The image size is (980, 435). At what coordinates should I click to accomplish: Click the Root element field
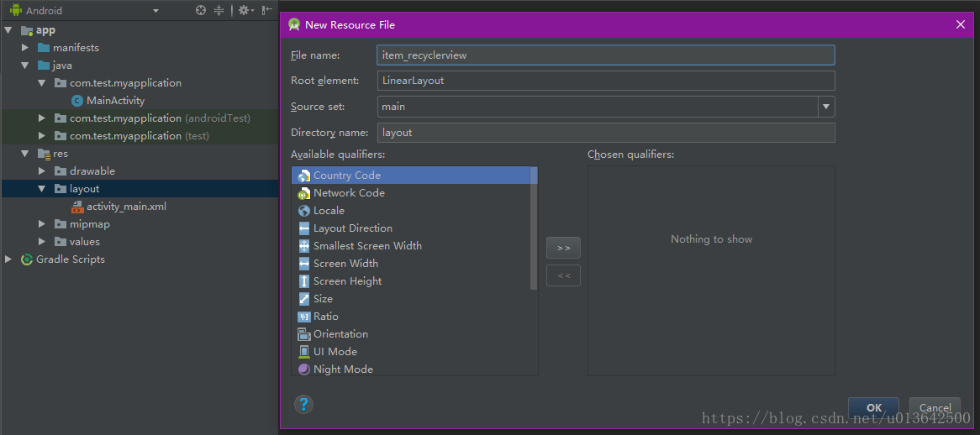pos(606,81)
